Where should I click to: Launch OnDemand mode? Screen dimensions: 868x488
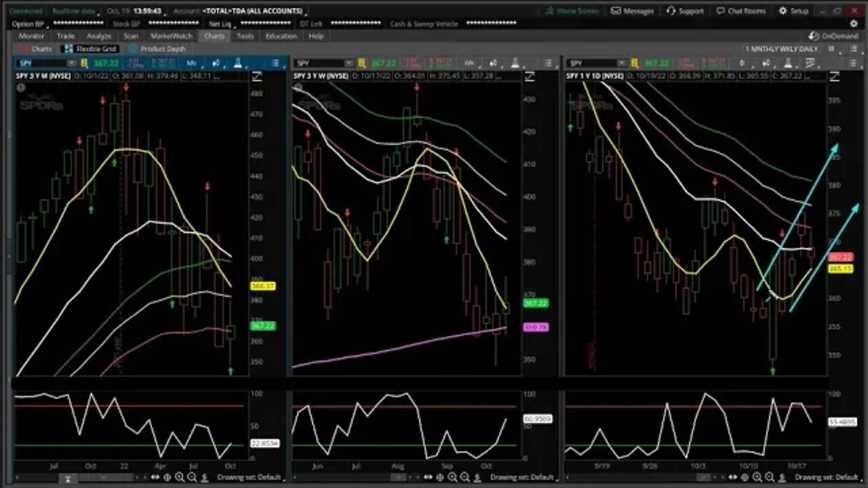(833, 36)
